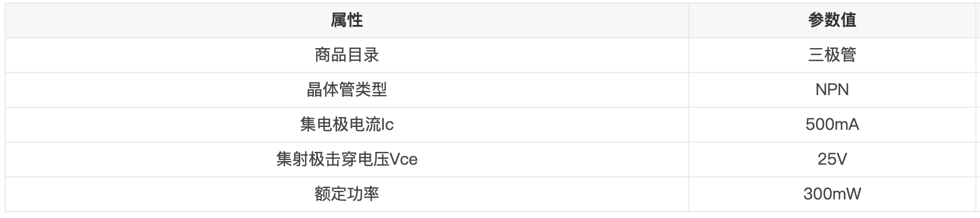The height and width of the screenshot is (218, 980).
Task: Click the 属性 column header
Action: tap(347, 20)
